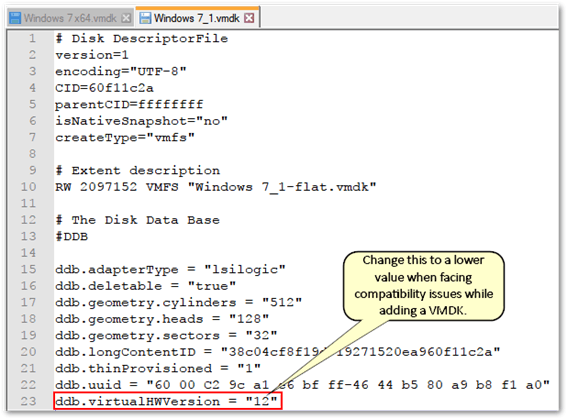Click the '# The Disk Data Base' comment

(x=137, y=220)
